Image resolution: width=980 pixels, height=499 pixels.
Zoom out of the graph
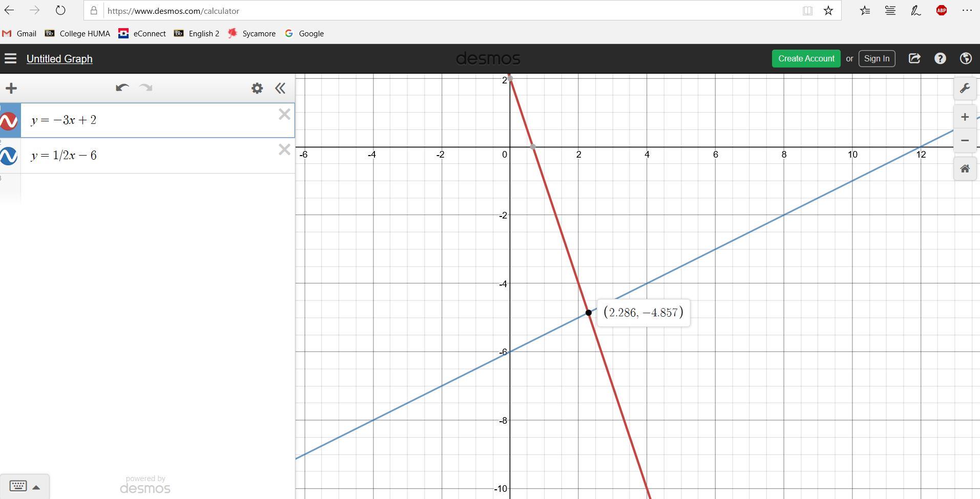point(965,140)
